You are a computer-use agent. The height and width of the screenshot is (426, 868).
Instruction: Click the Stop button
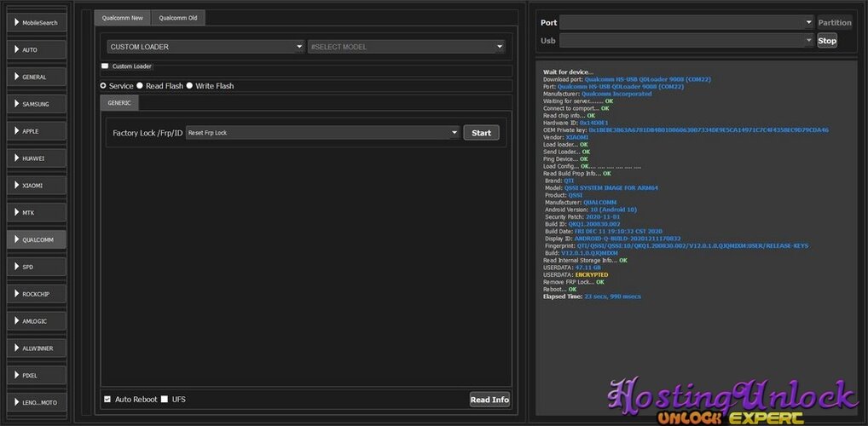click(827, 40)
